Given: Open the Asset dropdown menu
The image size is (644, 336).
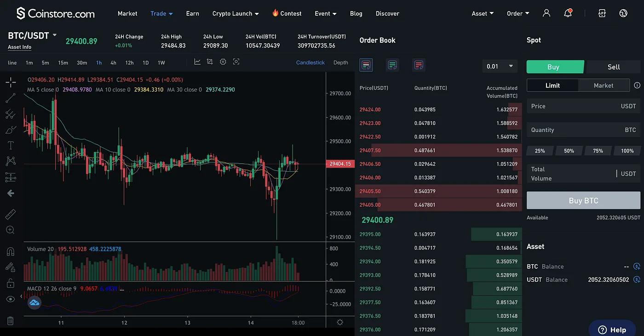Looking at the screenshot, I should 483,13.
